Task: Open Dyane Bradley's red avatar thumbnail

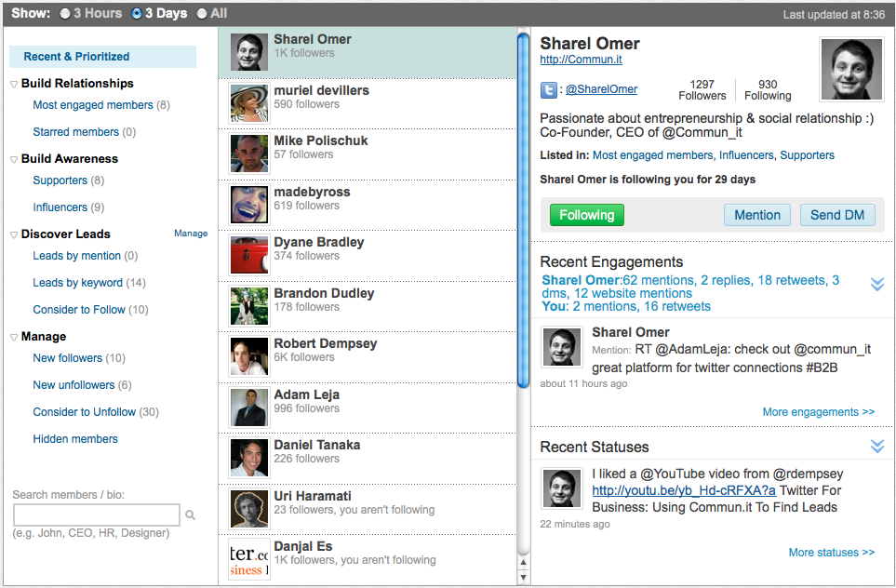Action: 248,255
